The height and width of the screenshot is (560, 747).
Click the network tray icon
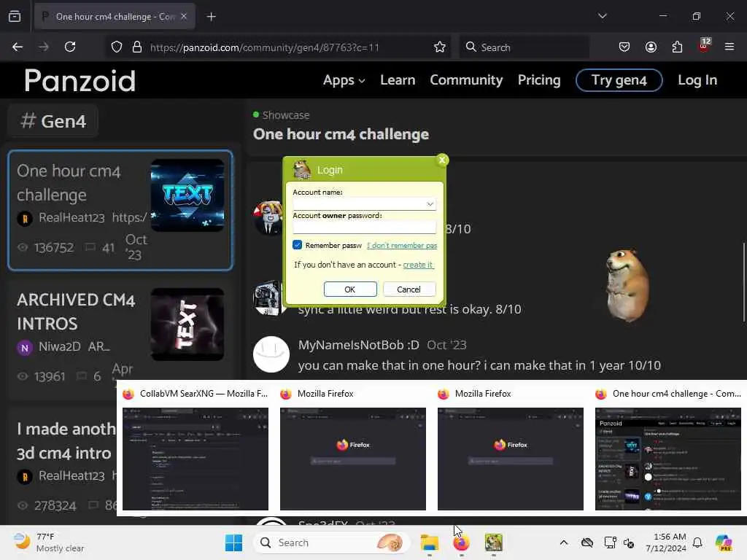pyautogui.click(x=610, y=542)
